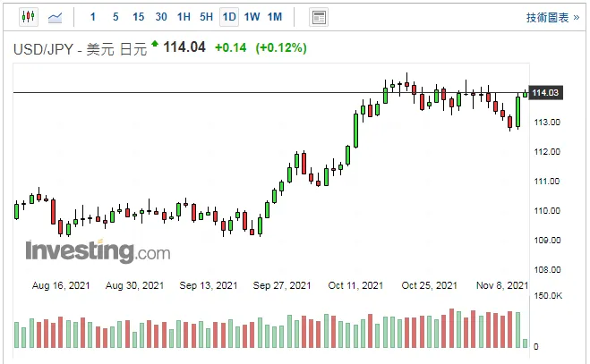Screen dimensions: 590x364
Task: Select the 5 minute timeframe
Action: coord(115,17)
